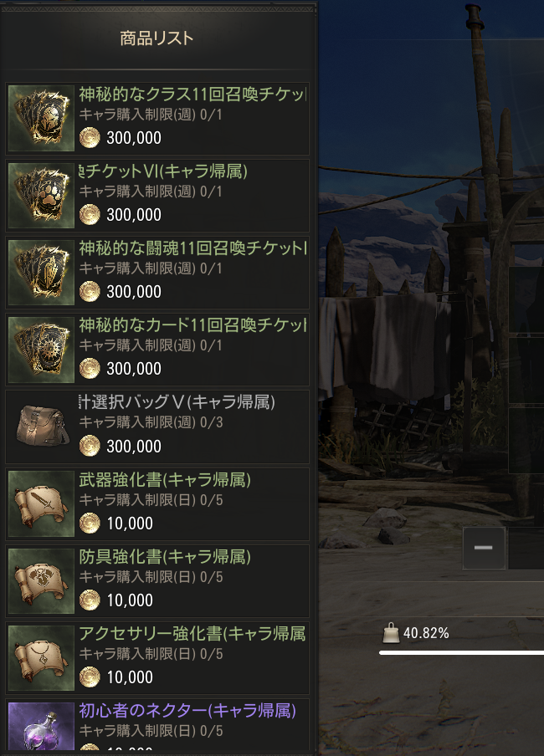Click the weight bag icon beside 40.82%
Screen dimensions: 544x756
point(391,632)
